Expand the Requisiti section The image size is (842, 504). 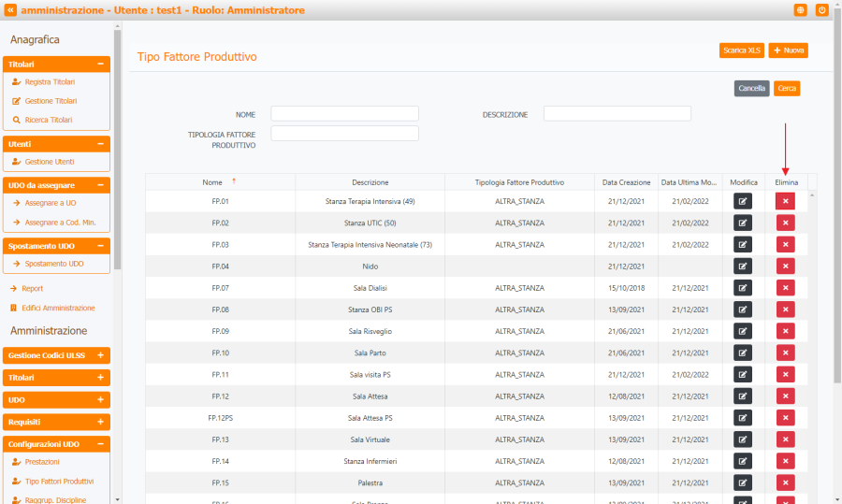click(x=100, y=422)
